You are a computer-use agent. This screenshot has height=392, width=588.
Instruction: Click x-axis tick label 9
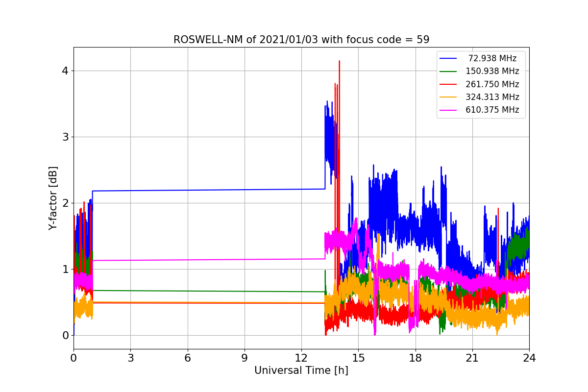pos(245,358)
